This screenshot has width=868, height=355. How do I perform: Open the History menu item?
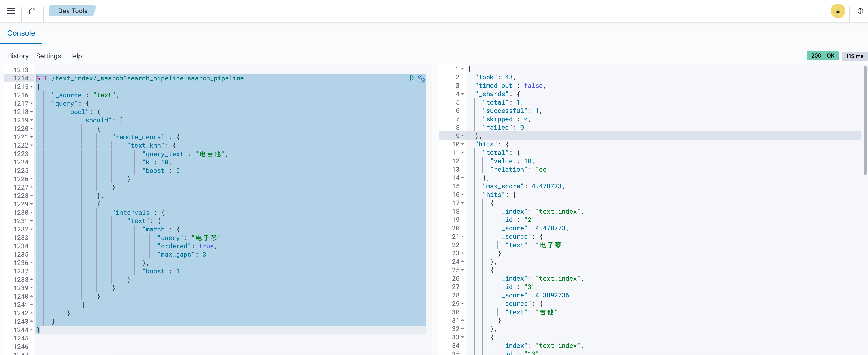18,56
